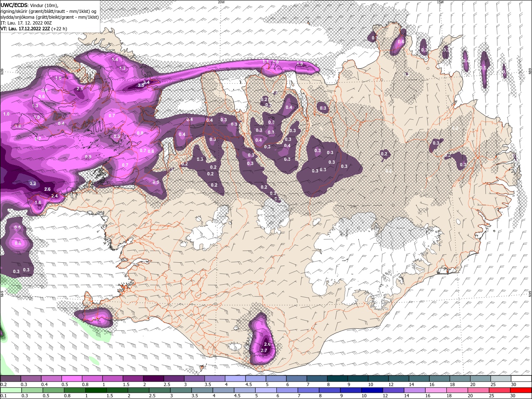Pick bottom-row swatch between 1 and 1.5

point(96,390)
